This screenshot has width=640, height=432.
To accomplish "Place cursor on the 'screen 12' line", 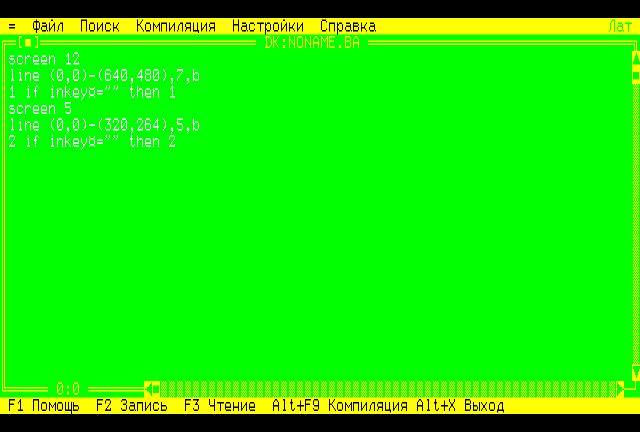I will click(44, 59).
